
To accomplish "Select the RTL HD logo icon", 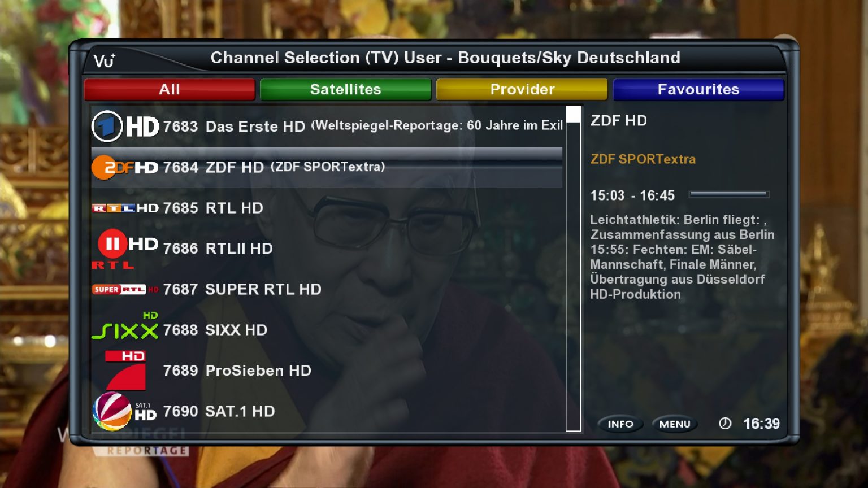I will [125, 208].
